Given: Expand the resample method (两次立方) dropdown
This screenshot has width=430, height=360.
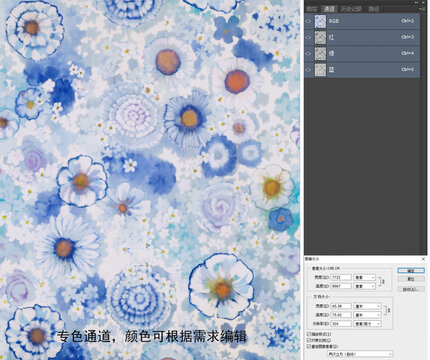Looking at the screenshot, I should pyautogui.click(x=360, y=354).
